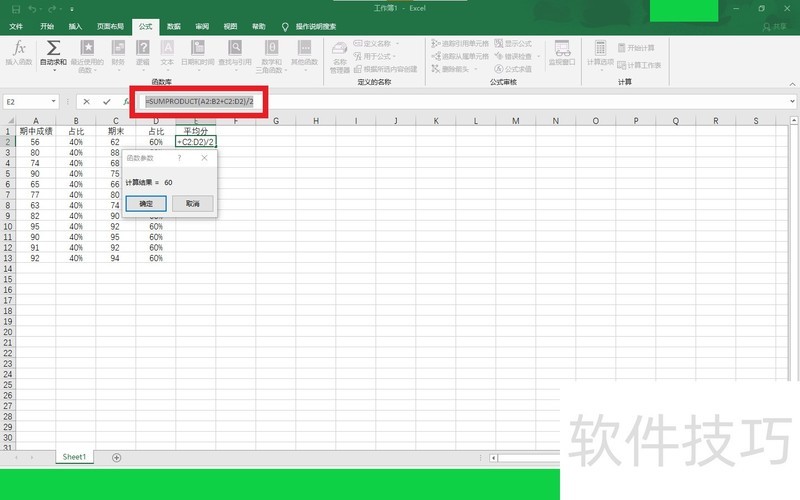Click the Name Box showing E2
Image resolution: width=800 pixels, height=500 pixels.
(x=27, y=102)
